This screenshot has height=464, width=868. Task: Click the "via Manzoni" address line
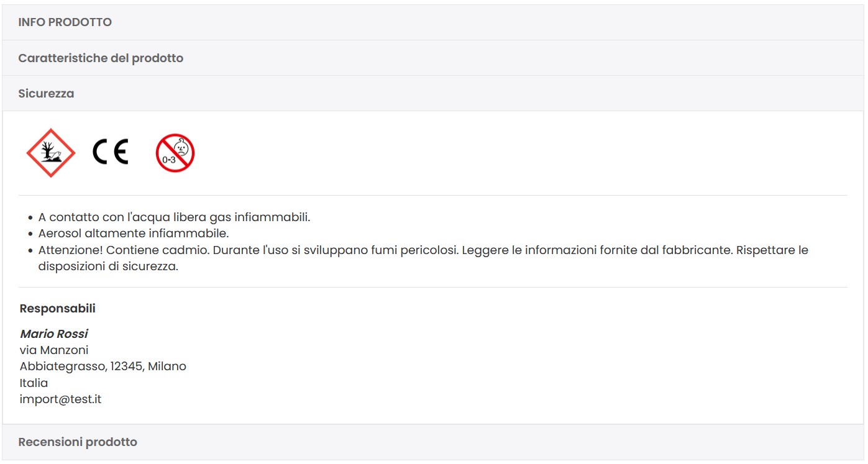(x=54, y=350)
